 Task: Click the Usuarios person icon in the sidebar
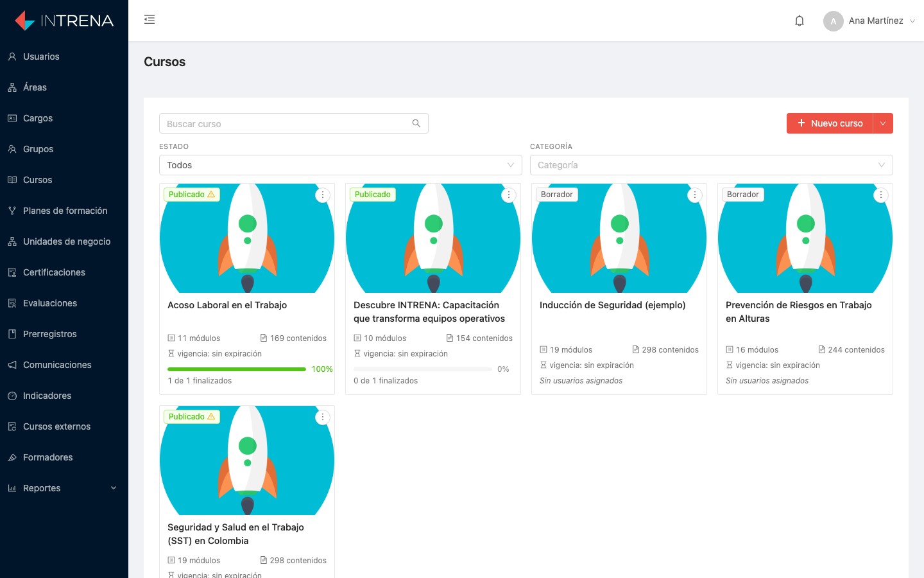(x=12, y=57)
